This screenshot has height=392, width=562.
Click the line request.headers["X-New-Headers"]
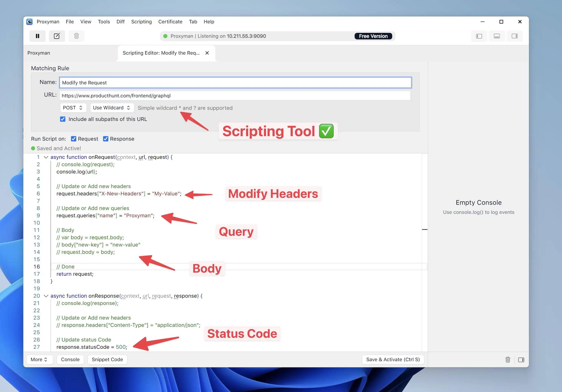[119, 194]
